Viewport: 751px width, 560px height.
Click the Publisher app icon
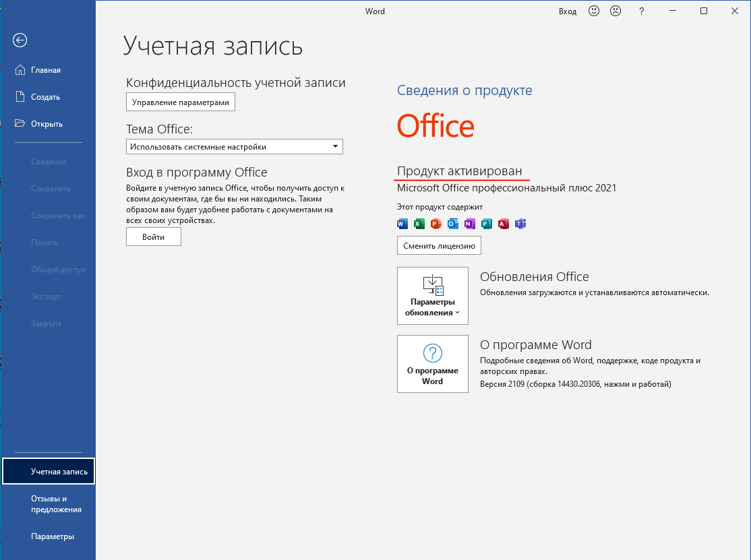click(x=487, y=224)
